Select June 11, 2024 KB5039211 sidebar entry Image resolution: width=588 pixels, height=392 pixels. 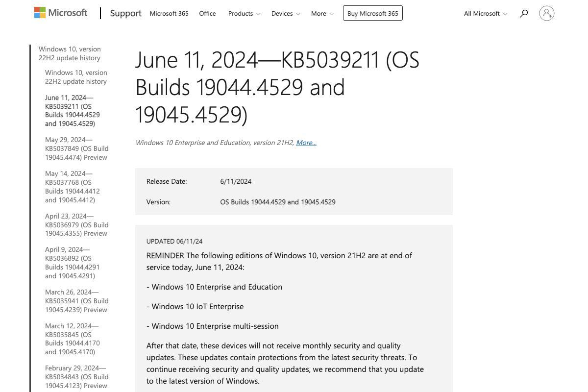tap(73, 110)
